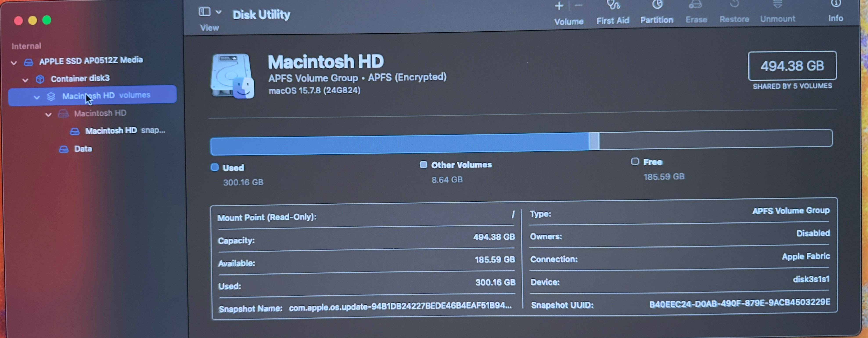Click the Mount Point (Read-Only) row
The height and width of the screenshot is (338, 868).
[366, 216]
